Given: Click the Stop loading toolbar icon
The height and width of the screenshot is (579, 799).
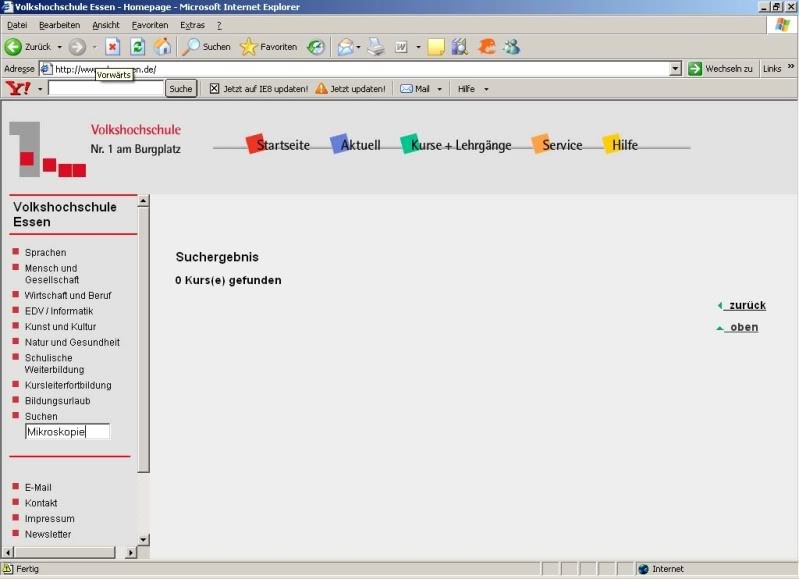Looking at the screenshot, I should pyautogui.click(x=113, y=47).
